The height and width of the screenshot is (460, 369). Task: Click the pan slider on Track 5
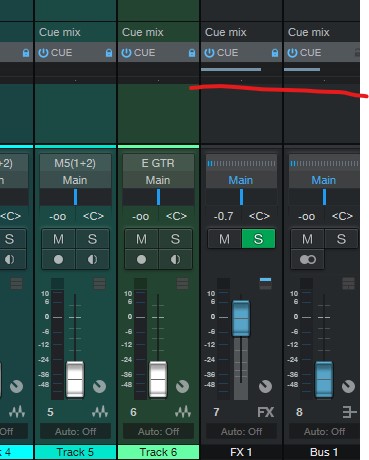75,197
